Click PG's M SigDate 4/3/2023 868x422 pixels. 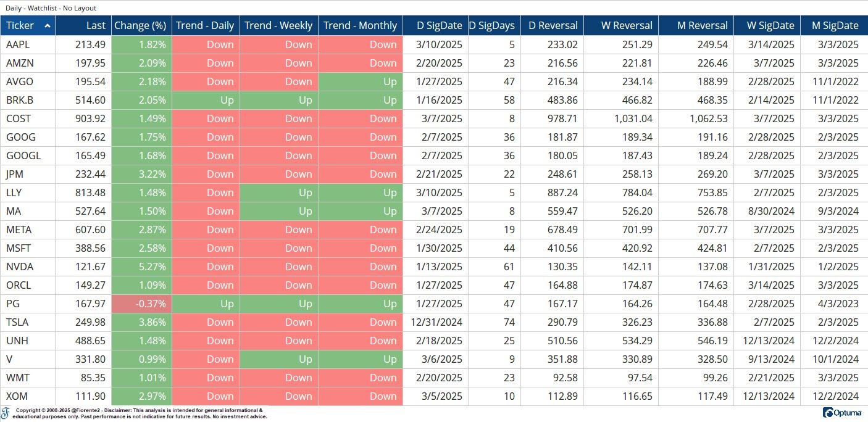(x=837, y=304)
